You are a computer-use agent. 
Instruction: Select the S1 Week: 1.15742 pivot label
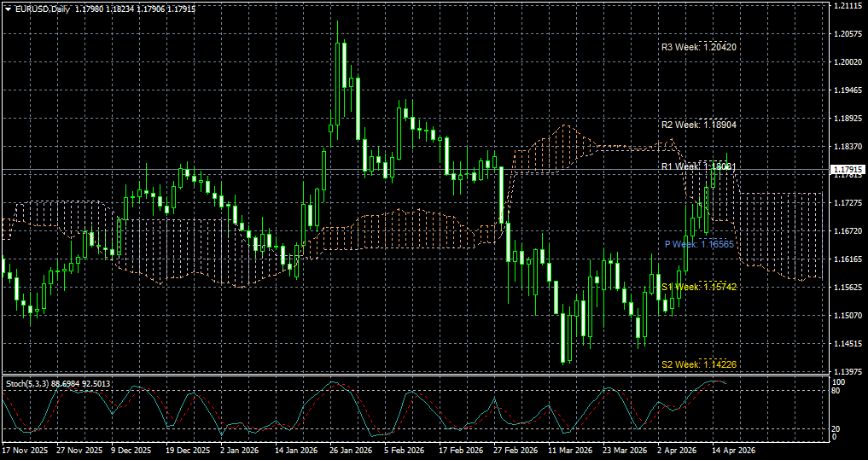(x=699, y=287)
